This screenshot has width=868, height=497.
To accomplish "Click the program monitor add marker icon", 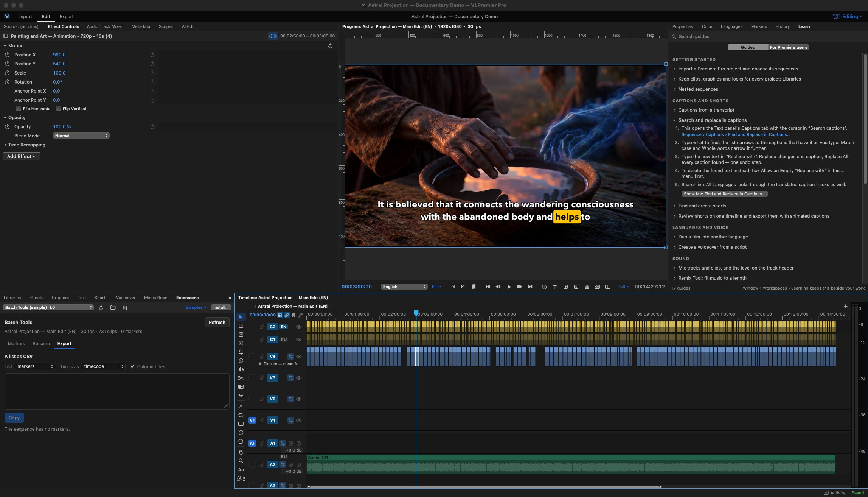I will [474, 287].
